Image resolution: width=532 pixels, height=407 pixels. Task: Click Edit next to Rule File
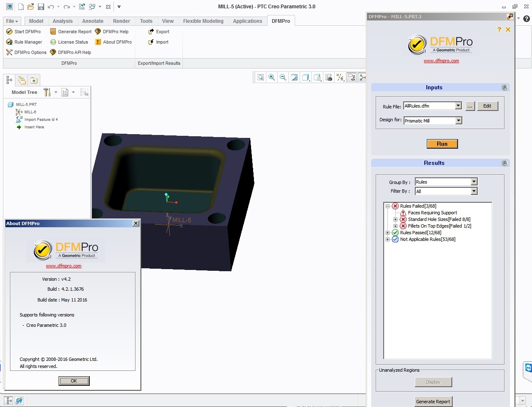click(487, 106)
